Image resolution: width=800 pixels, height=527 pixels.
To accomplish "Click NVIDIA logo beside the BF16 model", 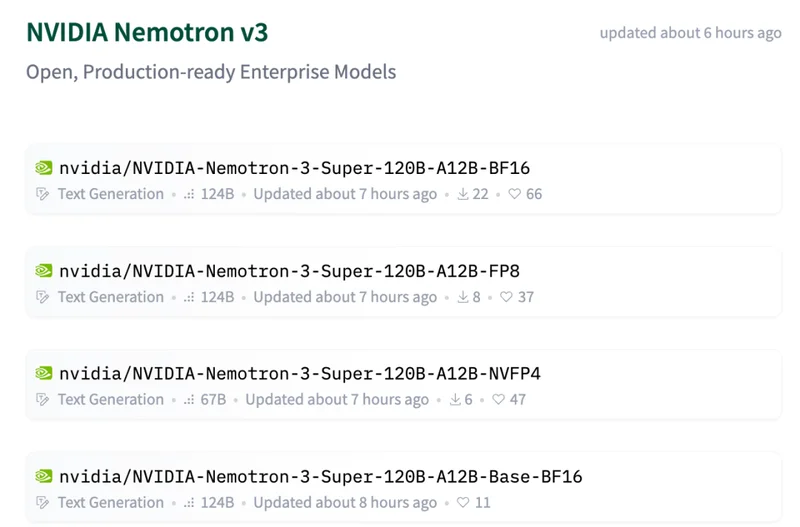I will pyautogui.click(x=43, y=168).
